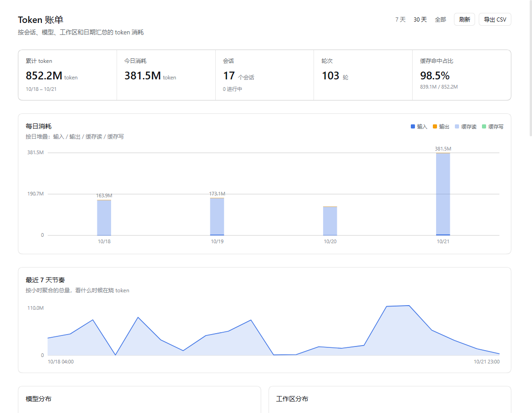Click the light blue 缓存读 legend swatch
Viewport: 532px width, 413px height.
tap(457, 127)
